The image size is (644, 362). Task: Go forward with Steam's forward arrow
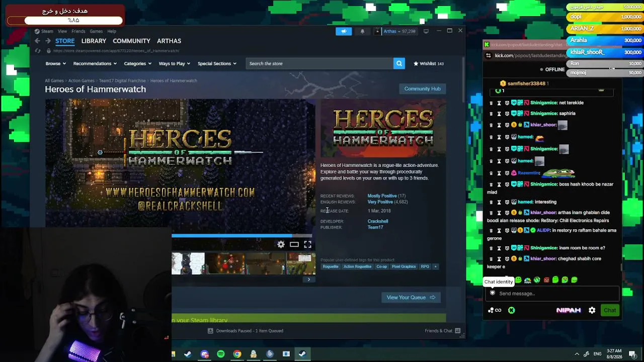(x=48, y=41)
